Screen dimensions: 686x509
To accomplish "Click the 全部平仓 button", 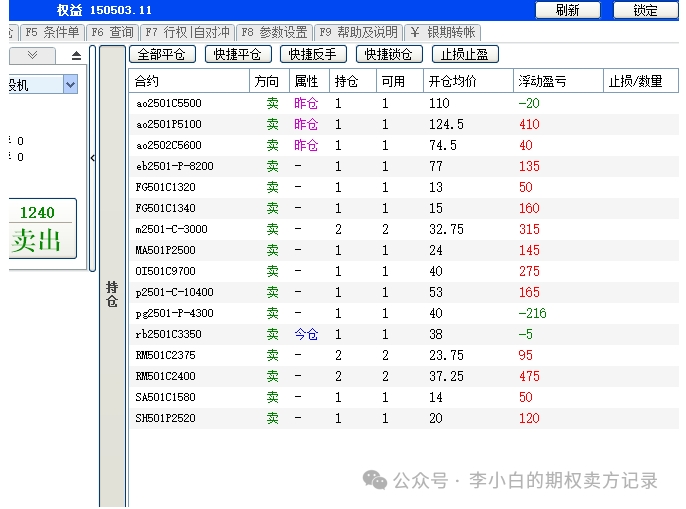I will click(x=162, y=54).
